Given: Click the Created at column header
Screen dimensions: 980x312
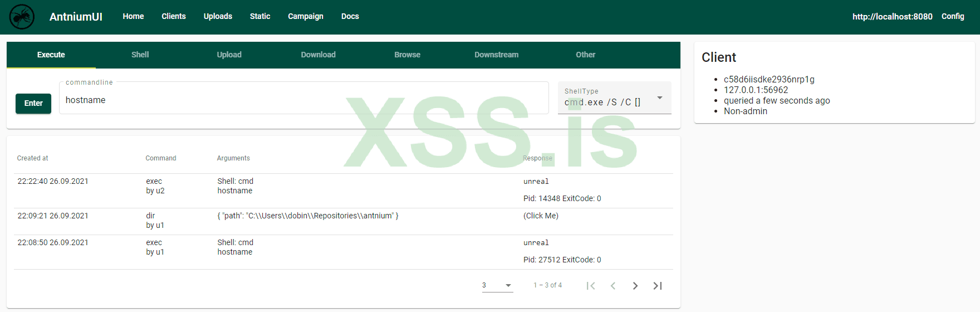Looking at the screenshot, I should click(x=32, y=158).
